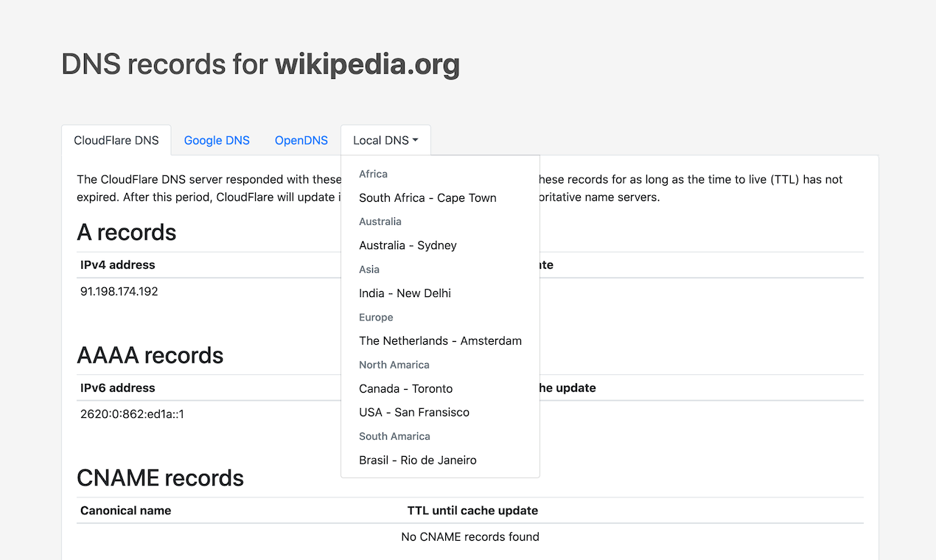Click the IPv4 address column header
Screen dimensions: 936x560
118,265
